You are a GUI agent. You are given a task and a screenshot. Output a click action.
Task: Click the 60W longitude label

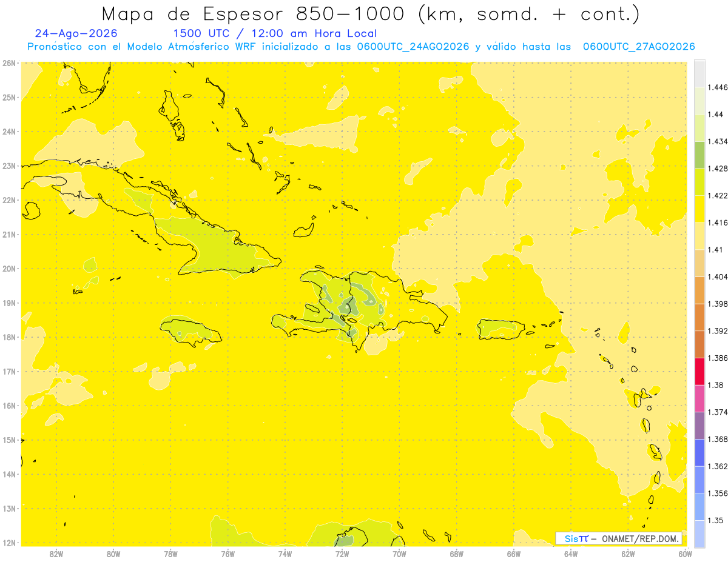[x=686, y=554]
